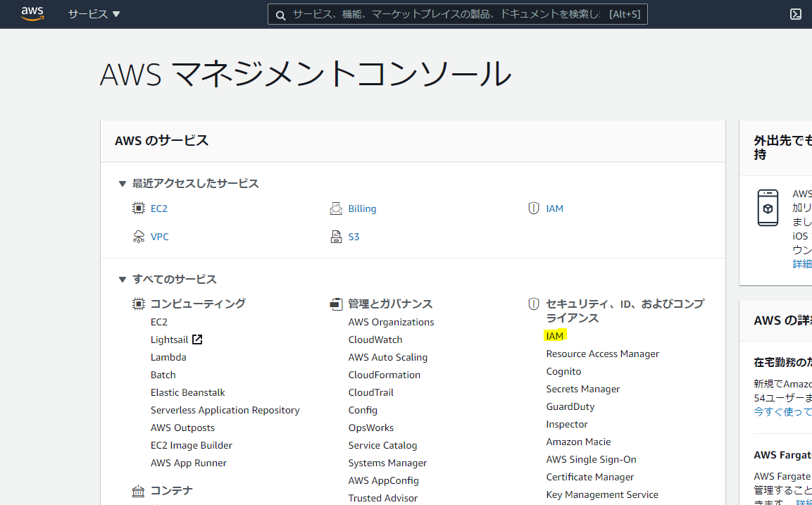The width and height of the screenshot is (812, 505).
Task: Open OpsWorks service
Action: coord(370,428)
